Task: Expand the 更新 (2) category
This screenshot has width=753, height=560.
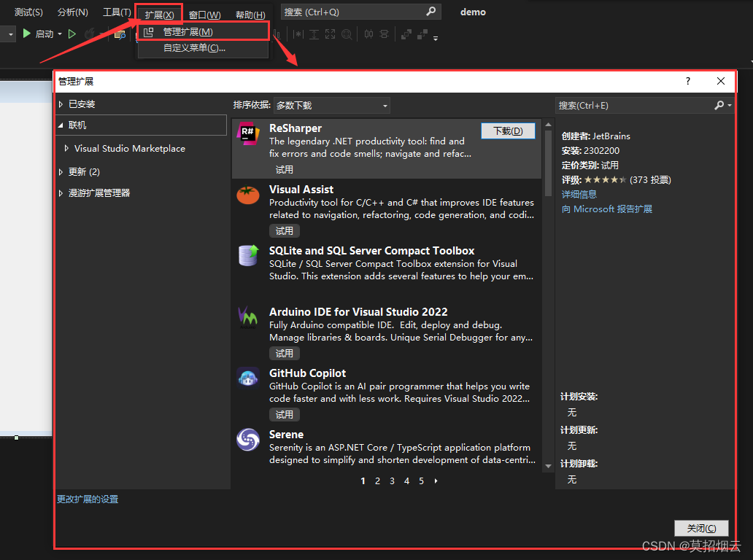Action: pos(61,172)
